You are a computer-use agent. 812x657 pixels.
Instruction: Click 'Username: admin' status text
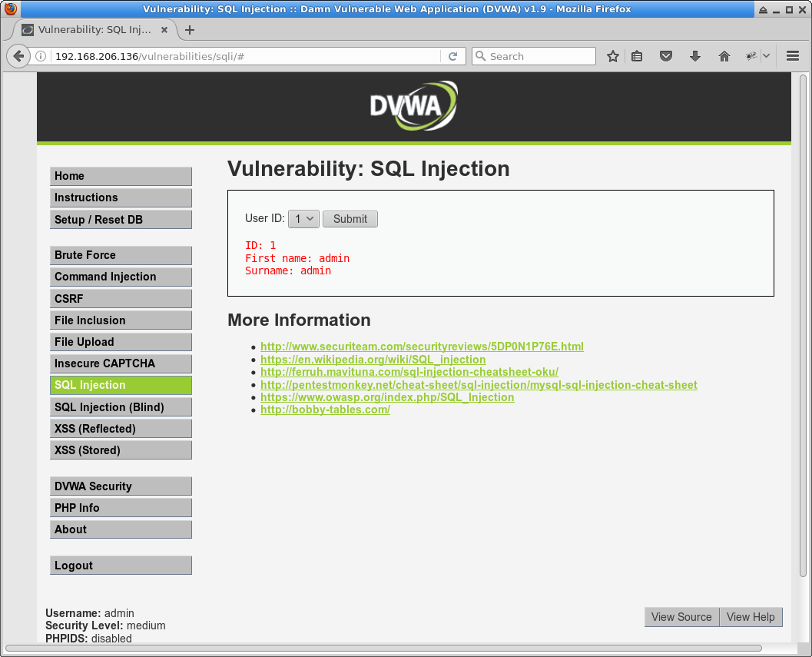pyautogui.click(x=90, y=613)
